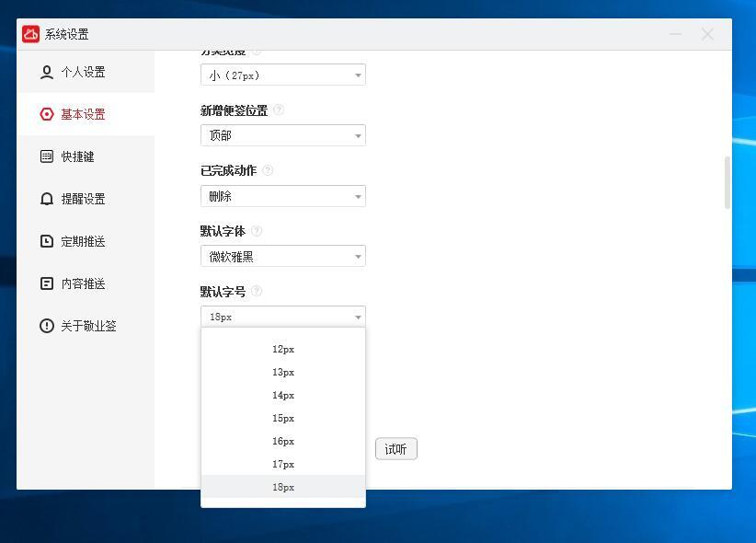Click the settings page vertical scrollbar
This screenshot has width=756, height=543.
pos(727,182)
